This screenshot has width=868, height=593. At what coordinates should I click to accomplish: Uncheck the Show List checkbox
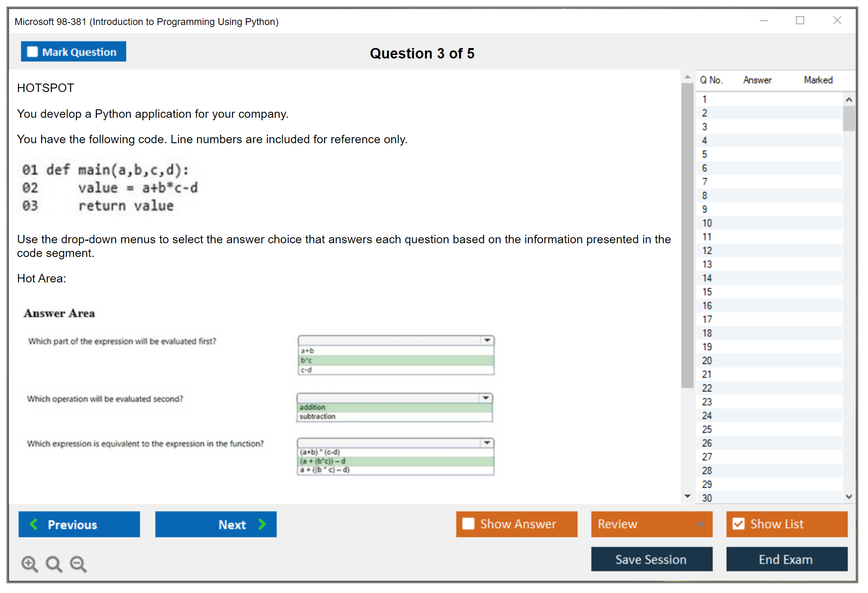tap(738, 524)
